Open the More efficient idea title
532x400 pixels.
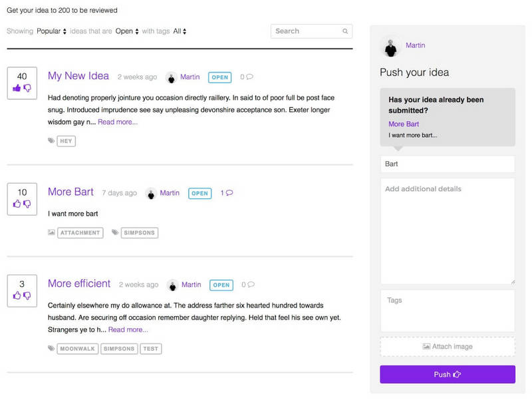pyautogui.click(x=79, y=284)
